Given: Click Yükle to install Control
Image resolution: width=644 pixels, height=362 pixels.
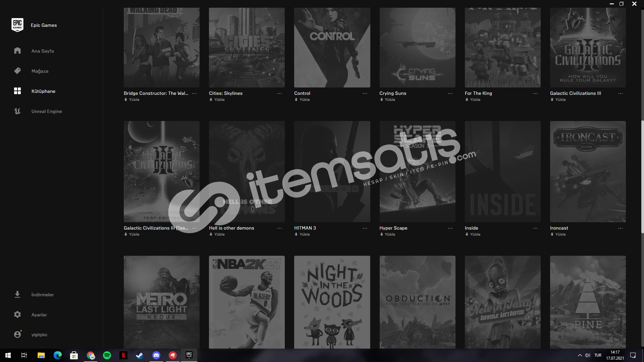Looking at the screenshot, I should pos(302,100).
